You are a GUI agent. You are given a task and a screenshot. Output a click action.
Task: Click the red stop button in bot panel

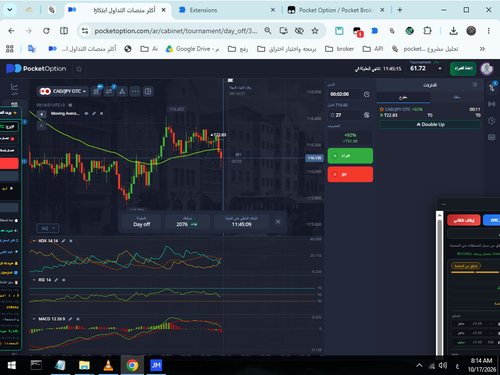pyautogui.click(x=464, y=220)
